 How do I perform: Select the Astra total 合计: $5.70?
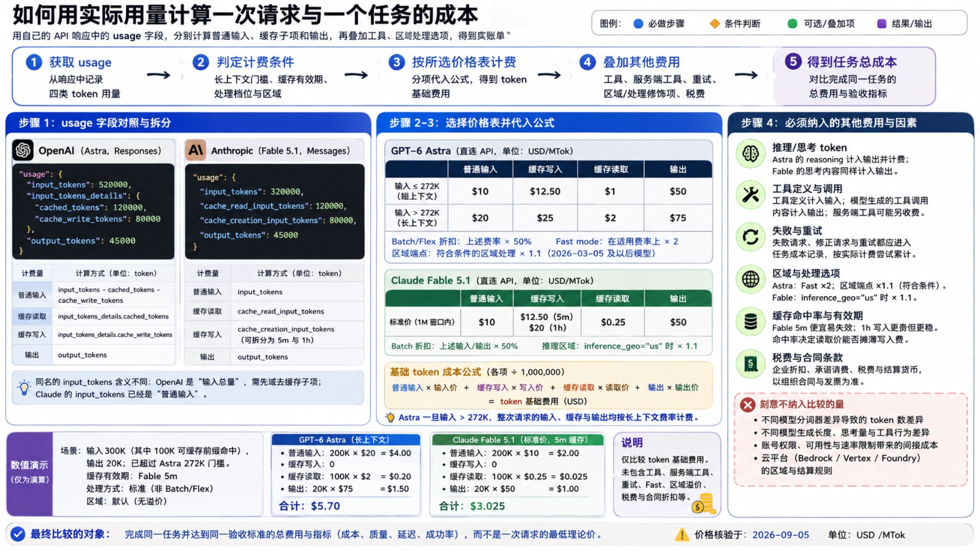309,506
